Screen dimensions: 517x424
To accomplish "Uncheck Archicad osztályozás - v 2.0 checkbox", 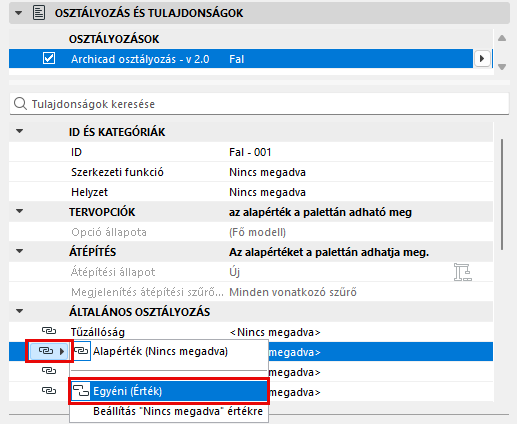I will point(49,58).
